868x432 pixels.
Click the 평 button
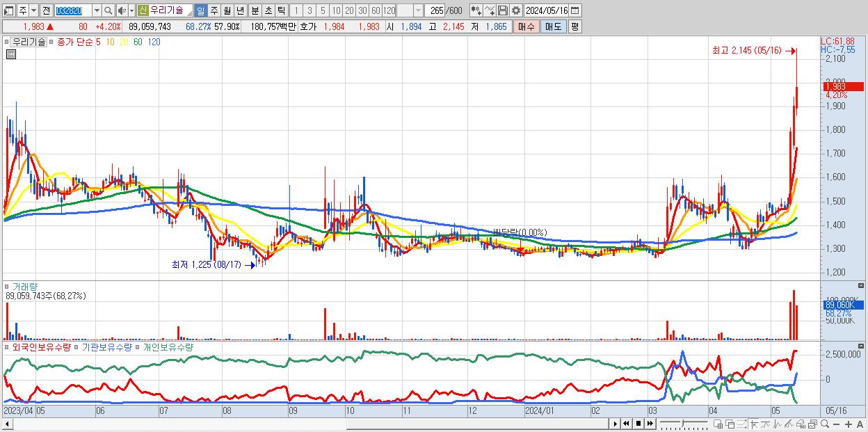click(x=574, y=26)
